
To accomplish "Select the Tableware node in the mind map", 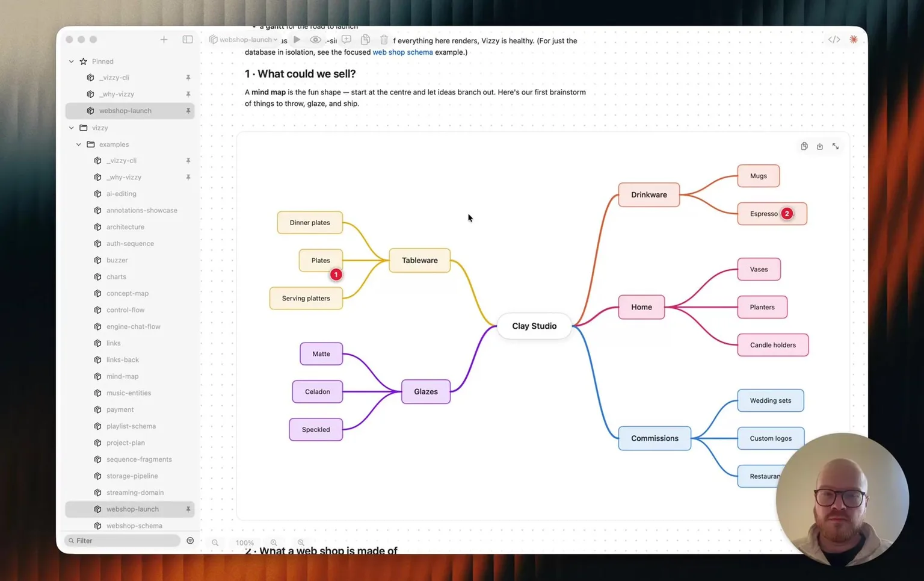I will pos(420,261).
